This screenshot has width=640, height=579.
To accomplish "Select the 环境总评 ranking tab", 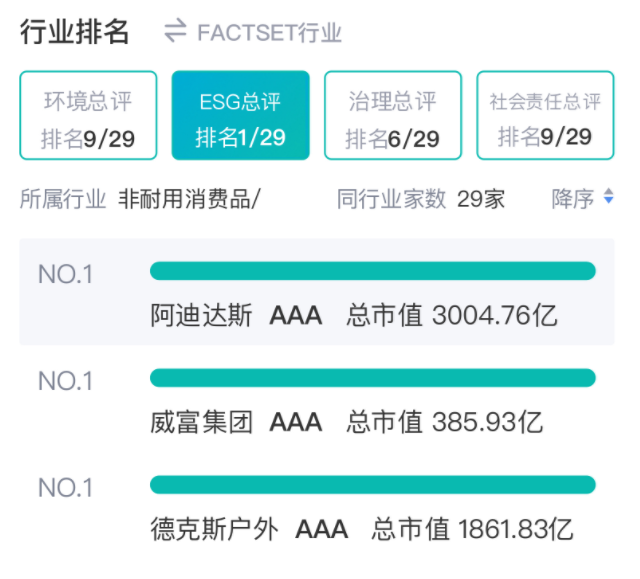I will [88, 115].
